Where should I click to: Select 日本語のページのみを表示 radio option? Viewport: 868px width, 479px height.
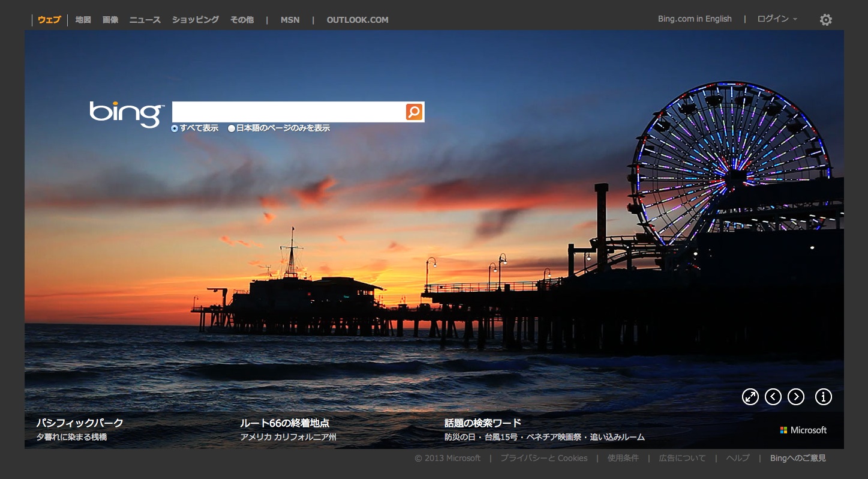click(232, 128)
